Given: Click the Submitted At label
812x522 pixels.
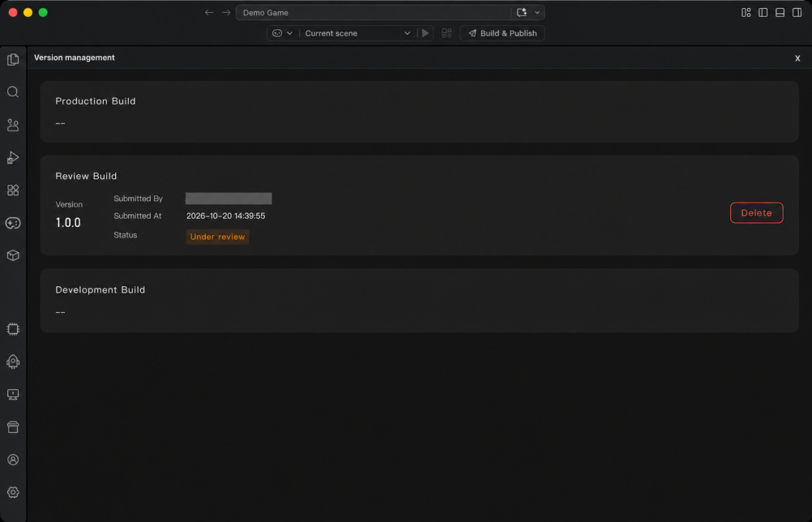Looking at the screenshot, I should [138, 216].
